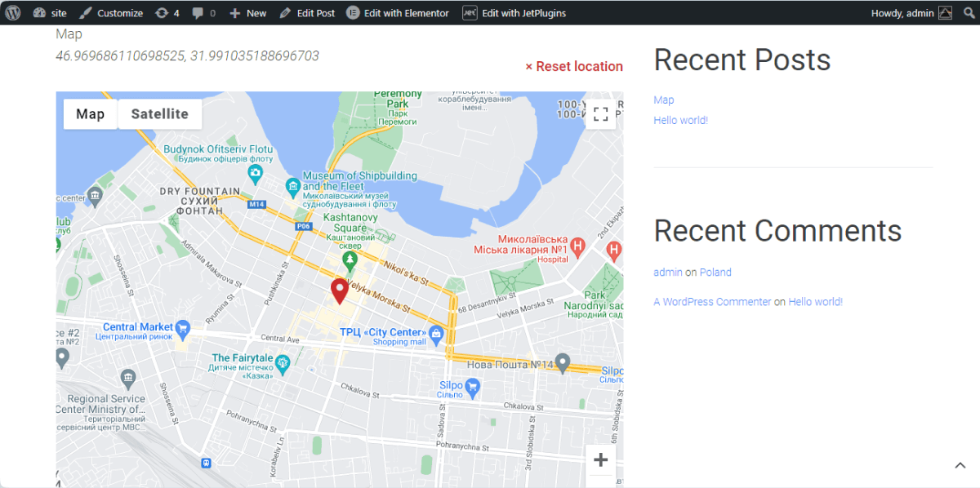Switch back to standard Map view
Viewport: 980px width, 488px height.
tap(90, 113)
